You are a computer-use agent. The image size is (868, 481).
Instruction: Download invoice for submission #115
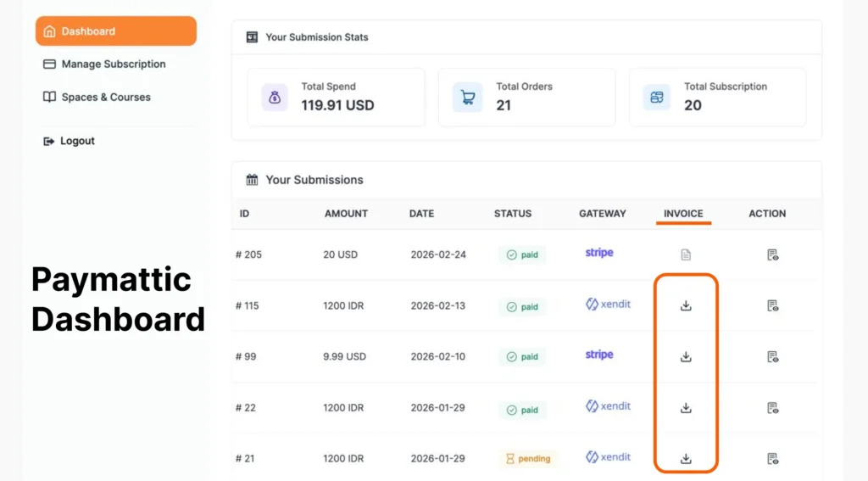pos(686,306)
